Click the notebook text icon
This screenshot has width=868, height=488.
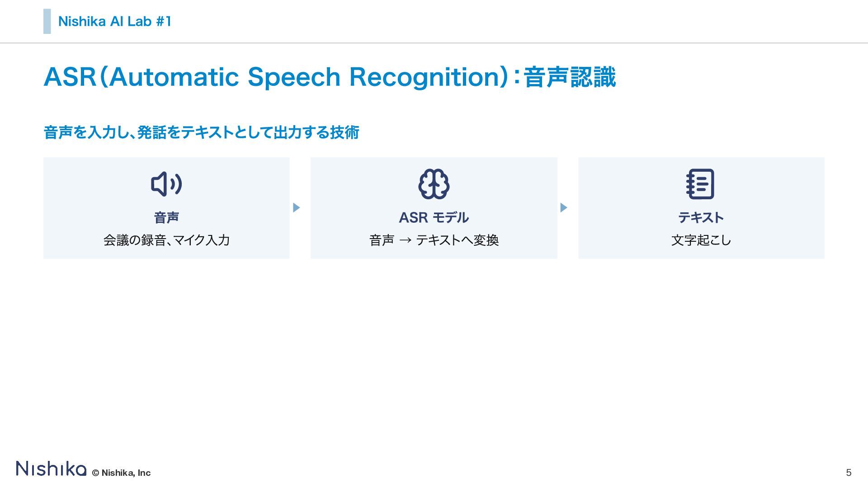pyautogui.click(x=700, y=184)
